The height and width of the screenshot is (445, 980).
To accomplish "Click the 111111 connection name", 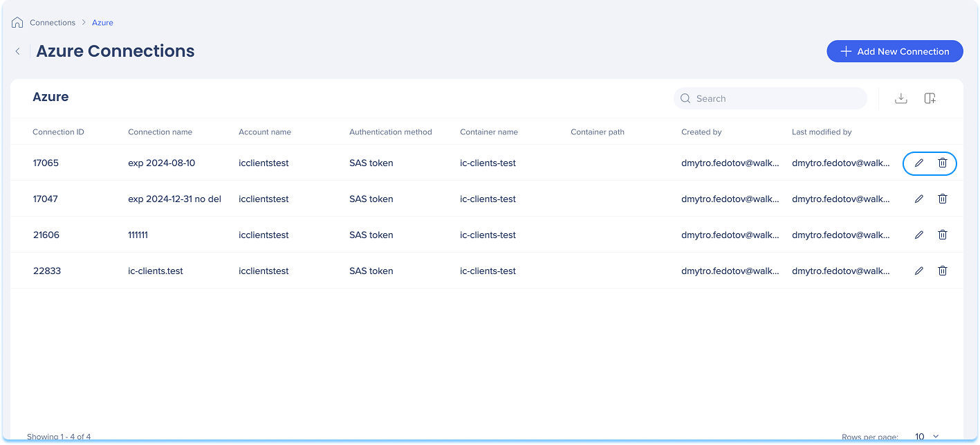I will [138, 235].
